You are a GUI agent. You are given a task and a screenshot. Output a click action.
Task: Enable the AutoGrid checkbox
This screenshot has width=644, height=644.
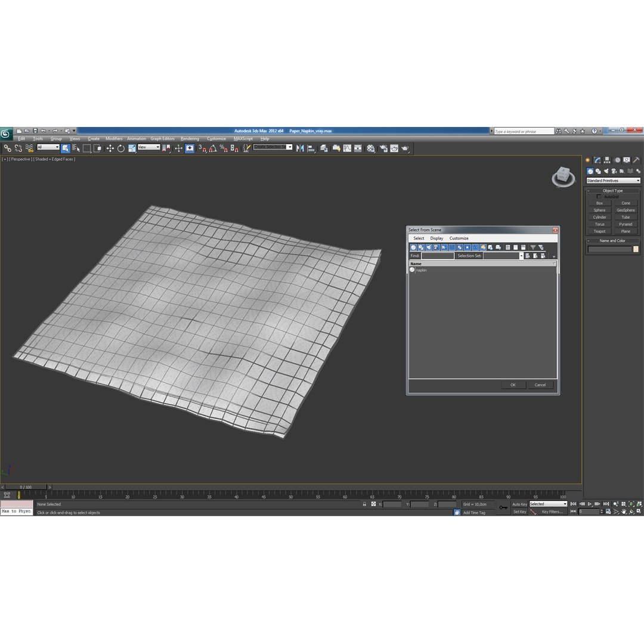click(x=599, y=197)
